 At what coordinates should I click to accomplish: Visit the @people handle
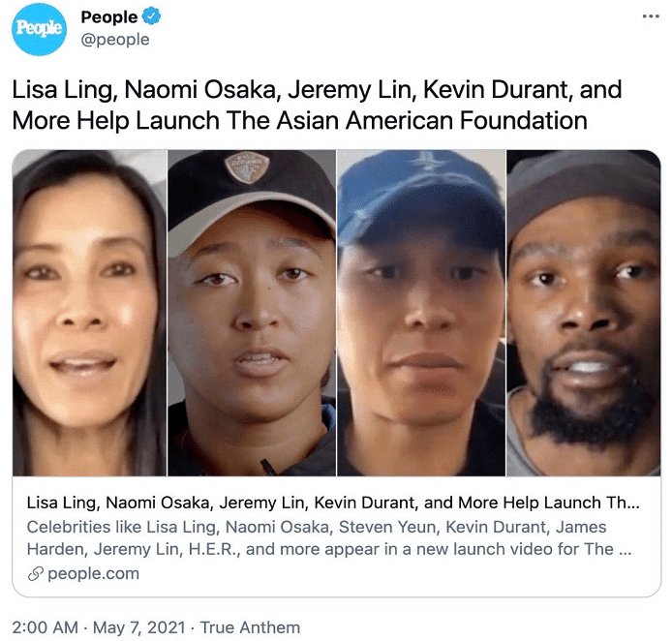[x=115, y=40]
